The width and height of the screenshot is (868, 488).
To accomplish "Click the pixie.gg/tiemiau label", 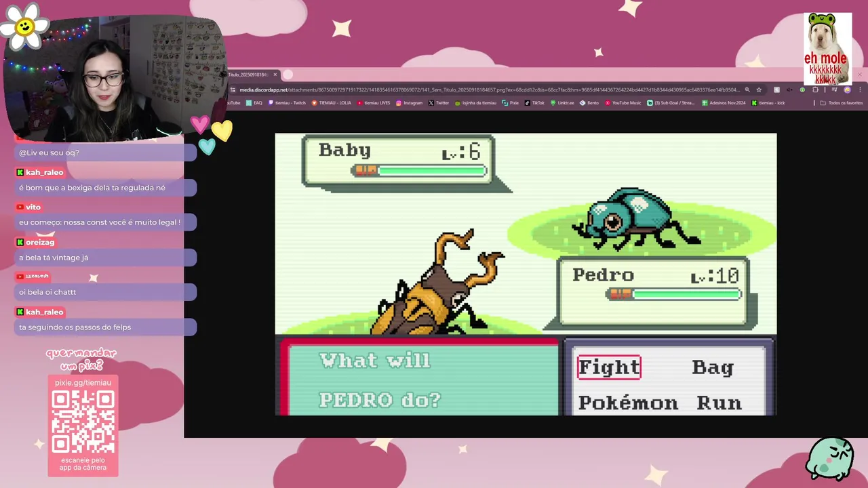I will click(83, 383).
